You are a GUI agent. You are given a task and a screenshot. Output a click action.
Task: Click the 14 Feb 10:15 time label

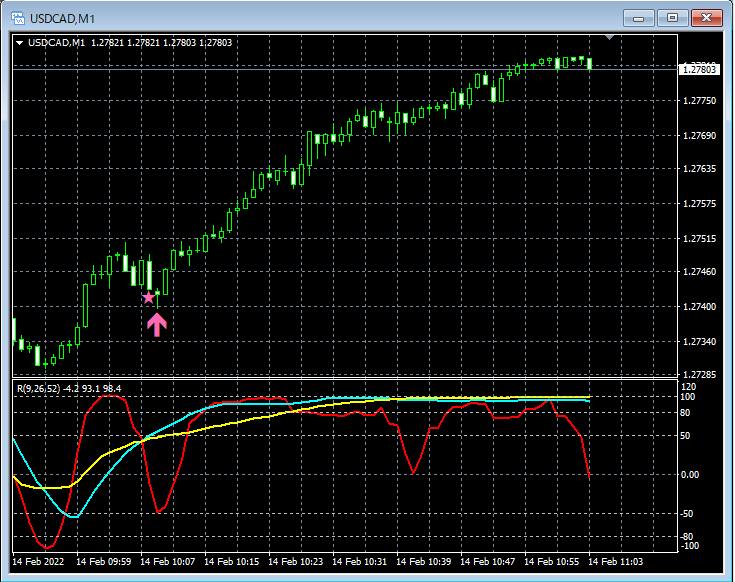232,561
